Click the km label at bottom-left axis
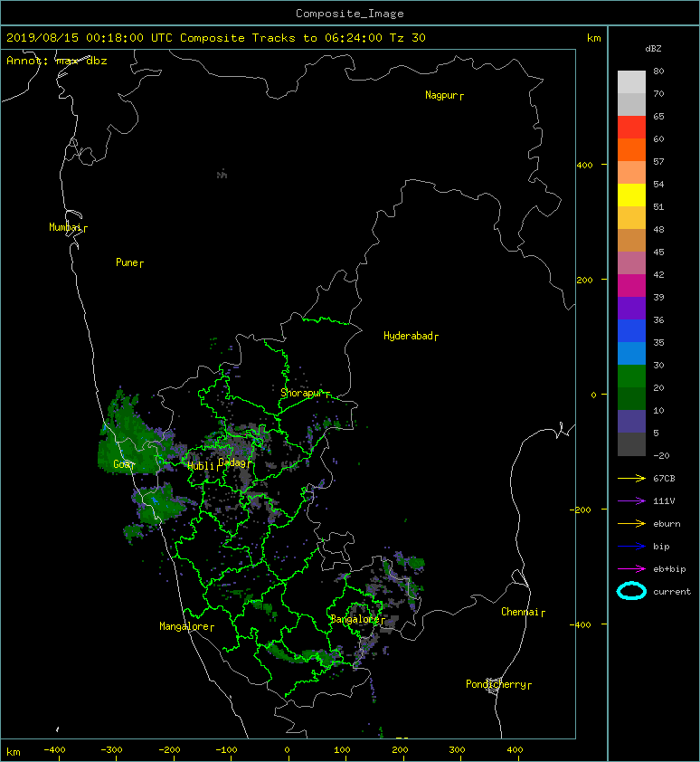The height and width of the screenshot is (762, 700). 14,752
